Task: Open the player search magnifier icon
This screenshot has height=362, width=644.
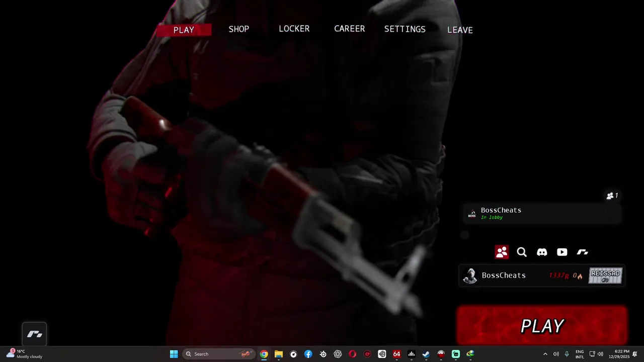Action: click(x=522, y=252)
